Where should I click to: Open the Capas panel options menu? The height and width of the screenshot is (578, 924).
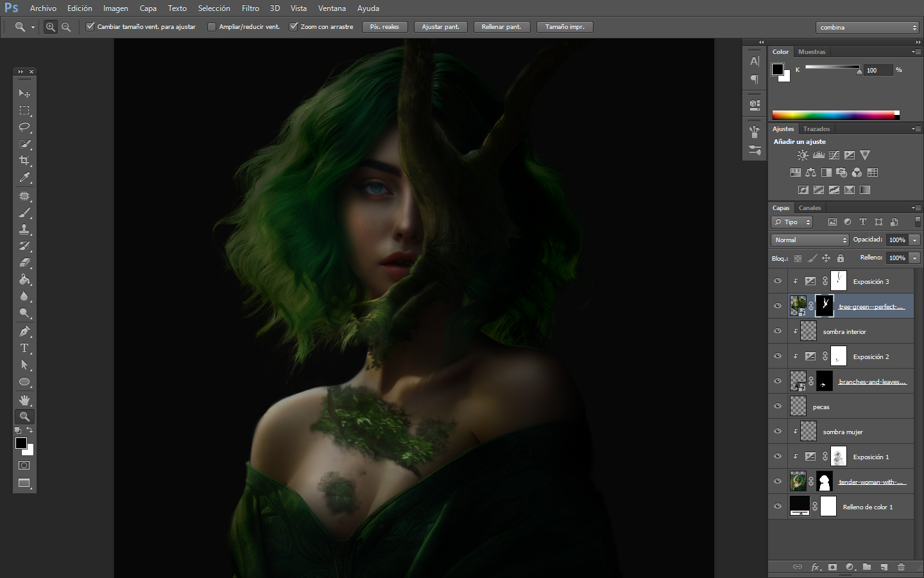point(916,208)
